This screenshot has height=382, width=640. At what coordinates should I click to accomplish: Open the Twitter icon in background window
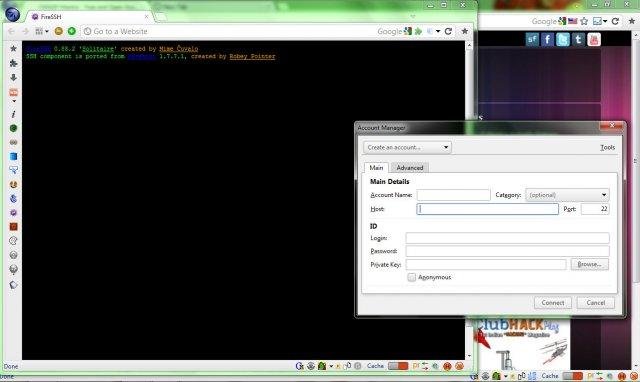click(x=563, y=40)
